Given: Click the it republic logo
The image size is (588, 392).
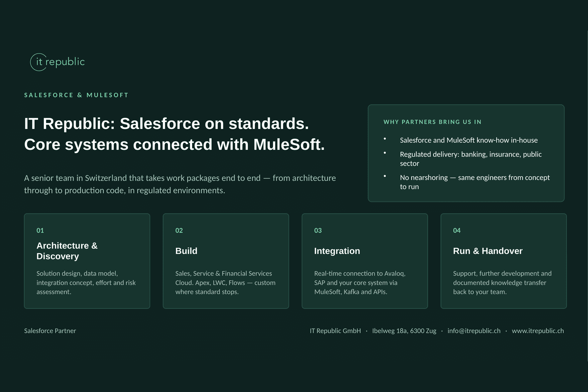Looking at the screenshot, I should tap(58, 62).
